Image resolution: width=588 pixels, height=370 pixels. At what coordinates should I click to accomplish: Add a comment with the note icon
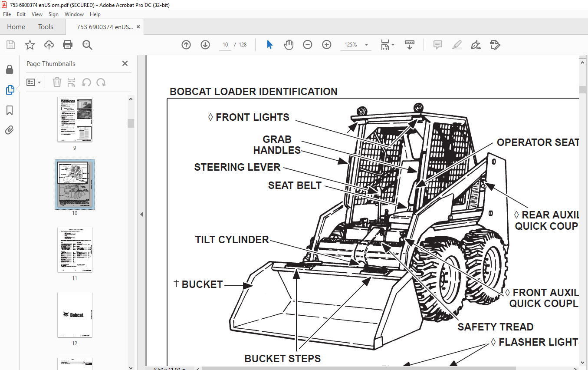(437, 45)
